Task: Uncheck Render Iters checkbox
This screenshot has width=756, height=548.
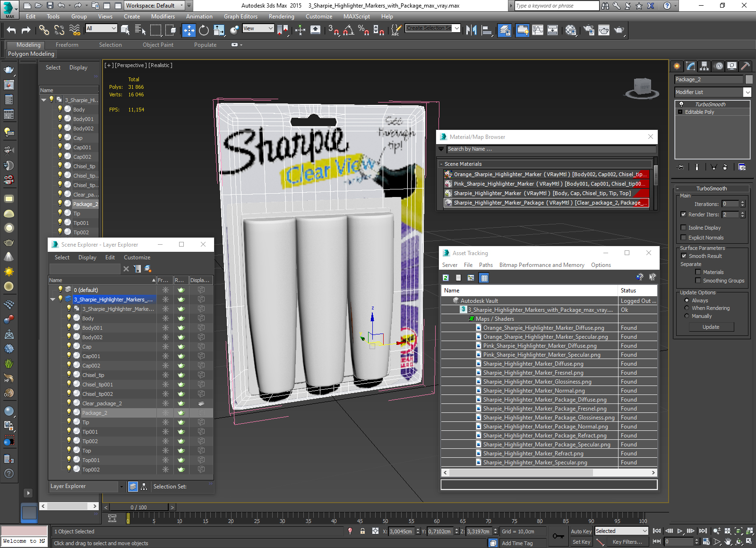Action: pos(683,214)
